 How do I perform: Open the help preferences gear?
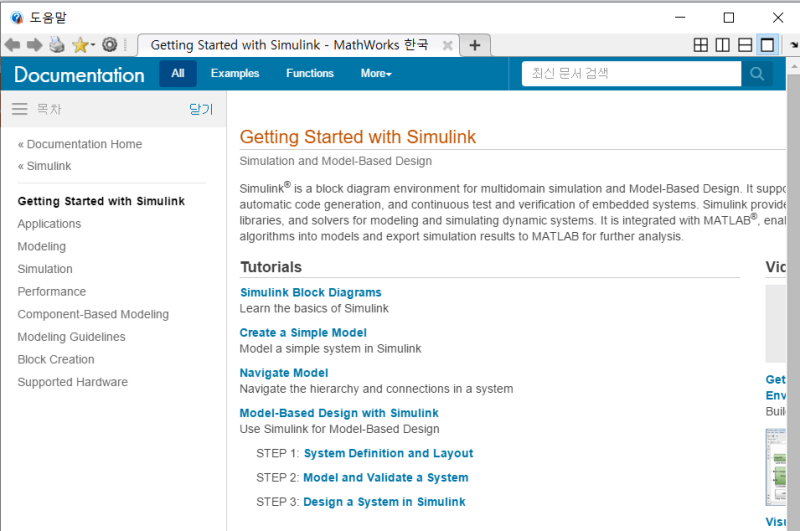[x=110, y=45]
